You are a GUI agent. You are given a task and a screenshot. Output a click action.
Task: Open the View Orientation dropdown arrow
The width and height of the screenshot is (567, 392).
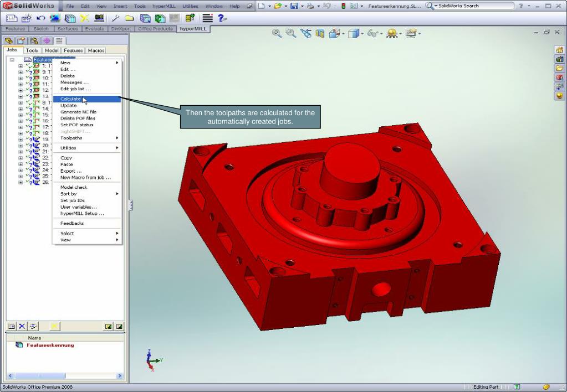(343, 34)
